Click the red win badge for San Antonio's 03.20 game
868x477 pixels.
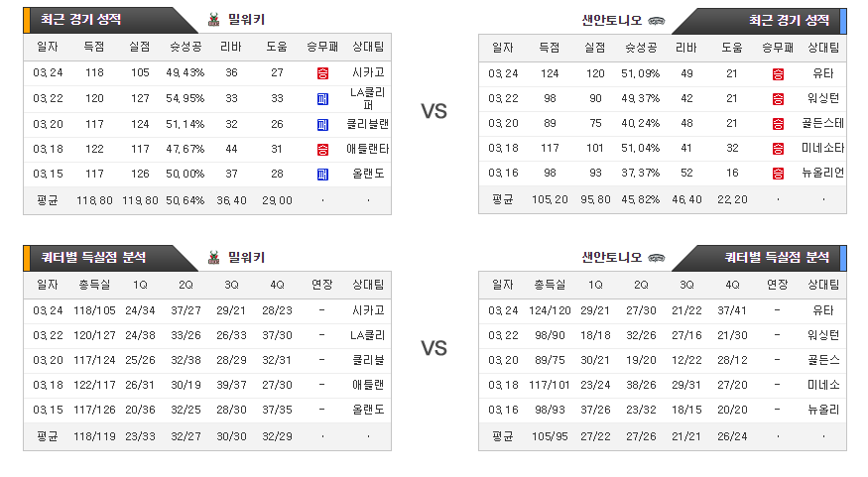coord(778,124)
